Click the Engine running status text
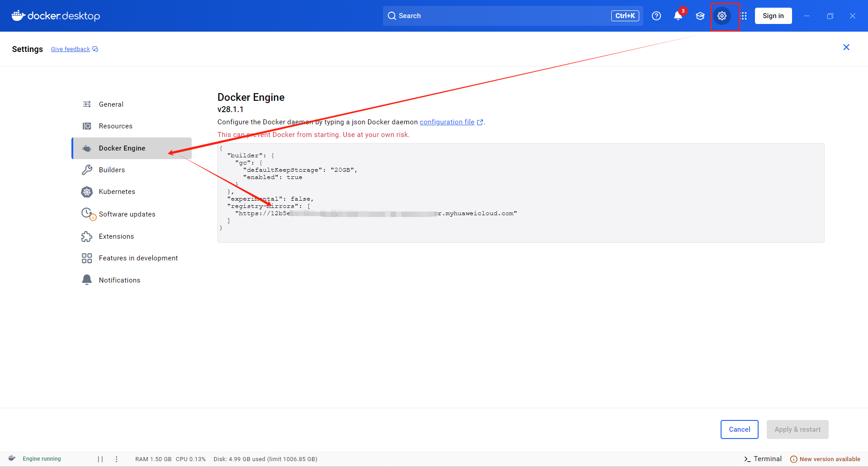 [x=42, y=459]
